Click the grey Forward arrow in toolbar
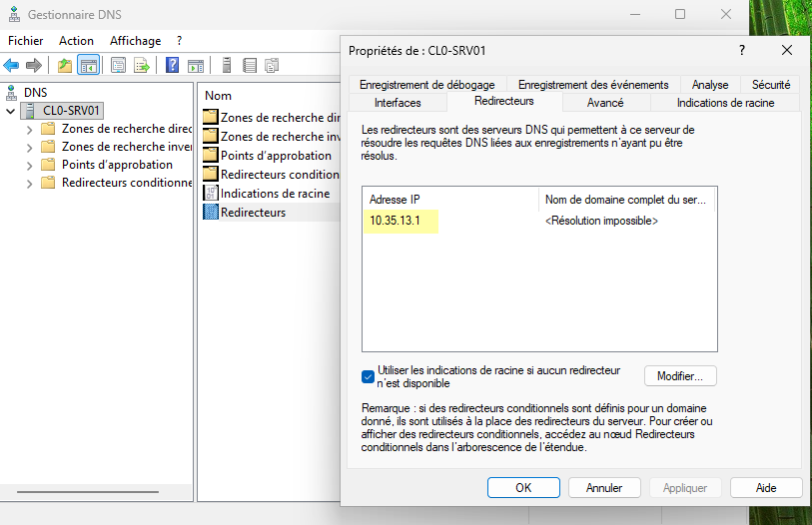 tap(34, 65)
